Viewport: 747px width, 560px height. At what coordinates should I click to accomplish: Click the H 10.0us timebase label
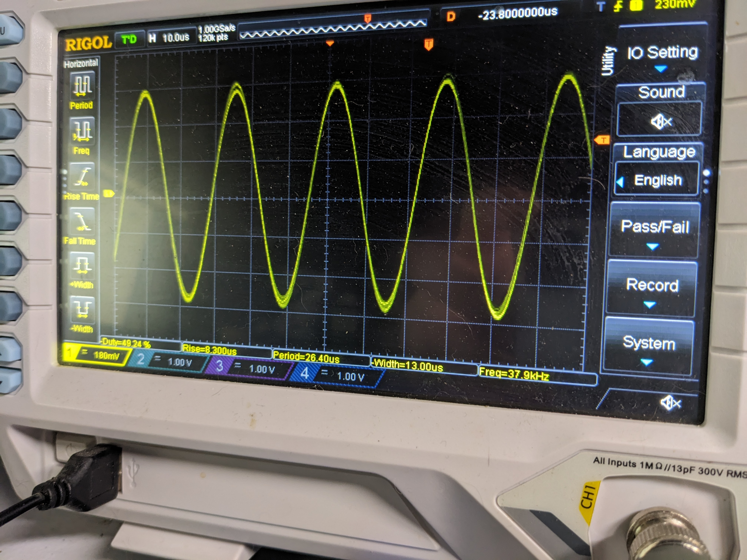[x=171, y=38]
